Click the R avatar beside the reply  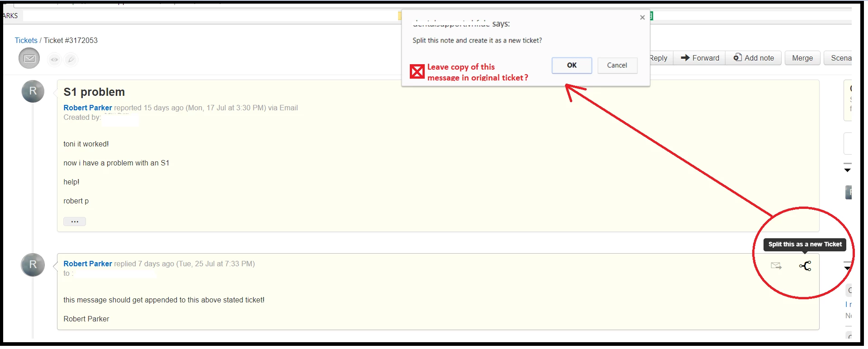(x=33, y=265)
